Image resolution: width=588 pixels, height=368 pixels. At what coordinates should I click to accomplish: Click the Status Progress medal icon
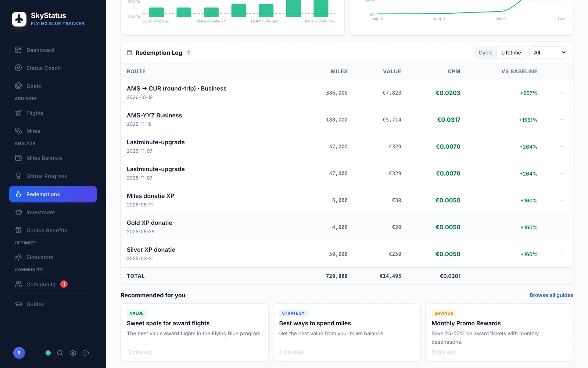(18, 176)
